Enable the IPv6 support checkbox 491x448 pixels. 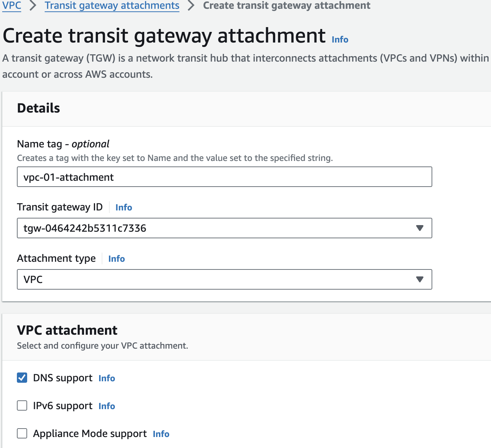pyautogui.click(x=22, y=405)
